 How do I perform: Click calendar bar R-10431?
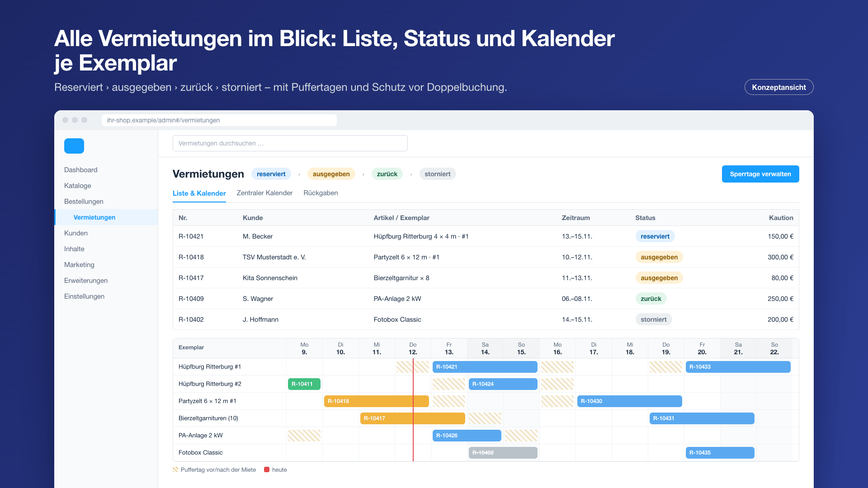coord(702,418)
